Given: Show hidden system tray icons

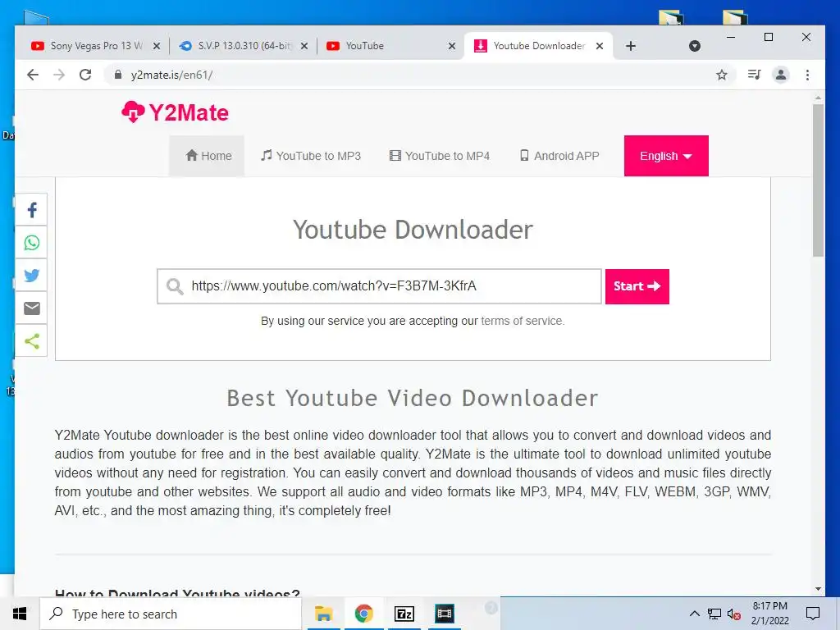Looking at the screenshot, I should coord(694,614).
